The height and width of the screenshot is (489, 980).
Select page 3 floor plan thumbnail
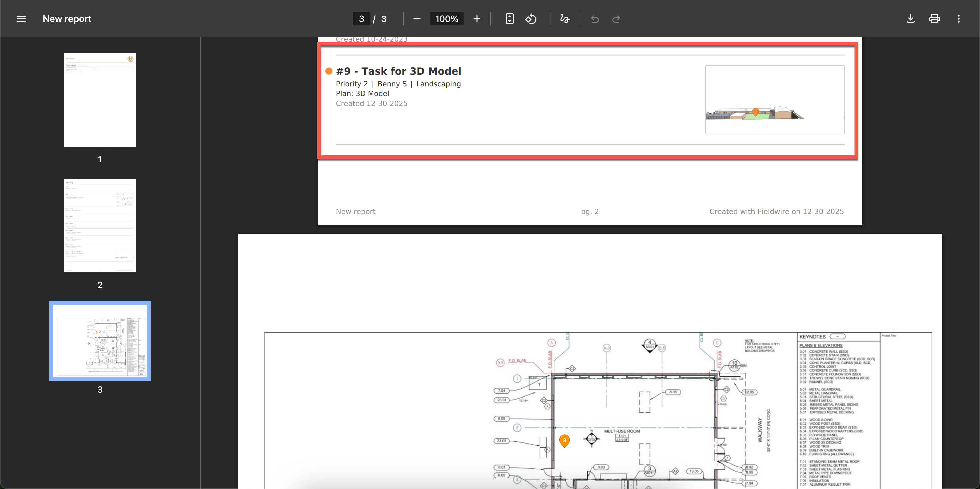100,341
